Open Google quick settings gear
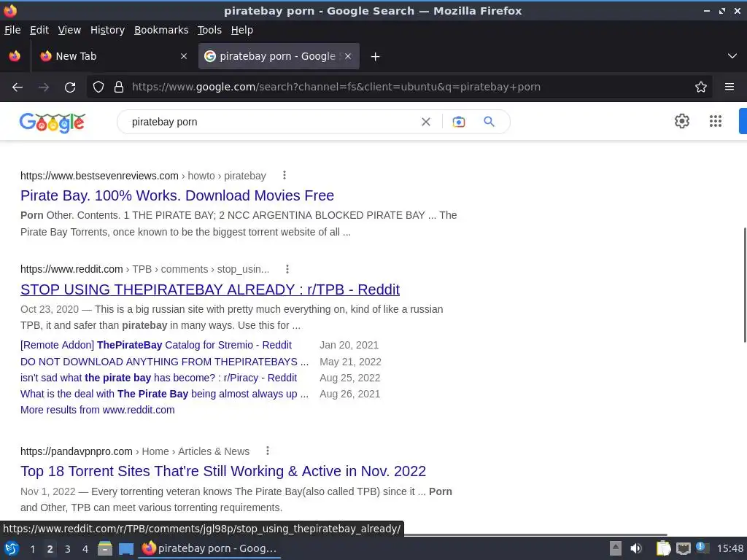Screen dimensions: 747x560 (x=682, y=121)
